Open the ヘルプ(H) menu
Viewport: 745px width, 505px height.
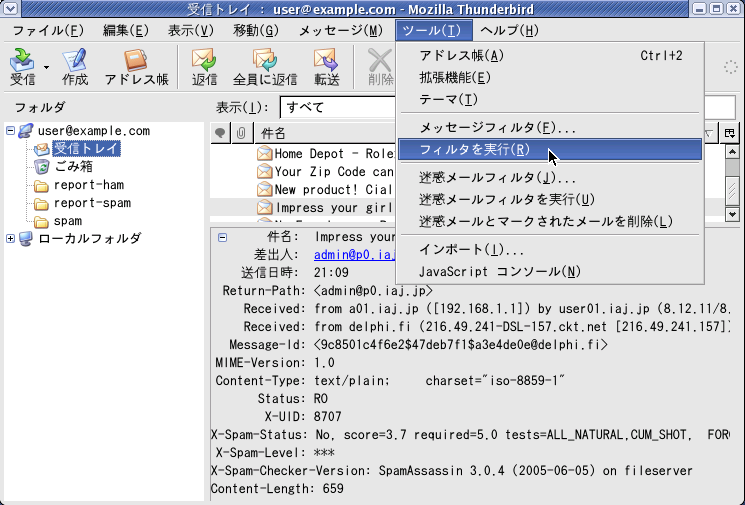pyautogui.click(x=509, y=31)
